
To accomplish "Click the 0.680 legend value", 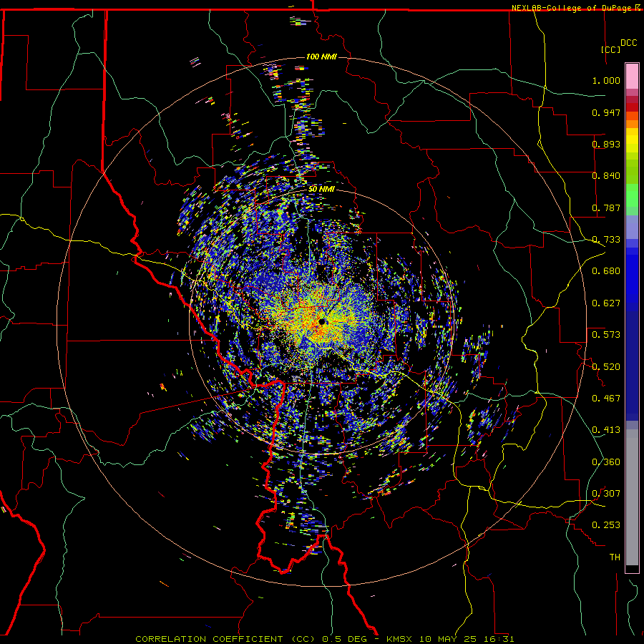I will point(606,271).
